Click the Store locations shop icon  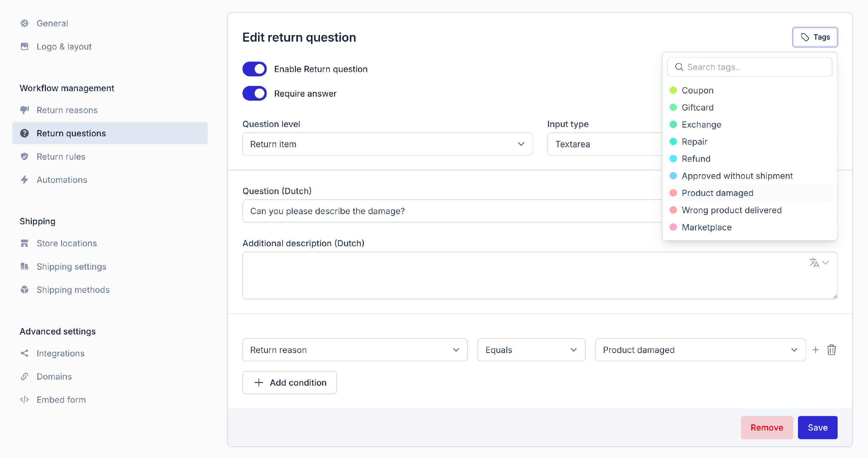coord(24,243)
